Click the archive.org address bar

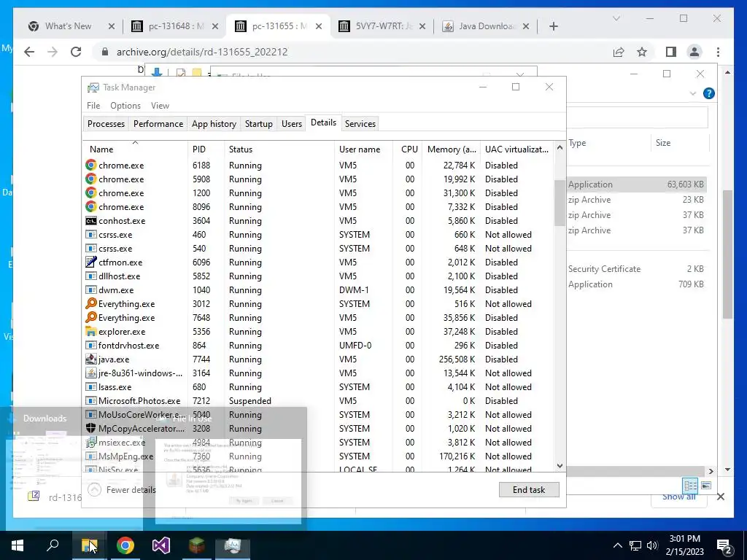point(352,52)
